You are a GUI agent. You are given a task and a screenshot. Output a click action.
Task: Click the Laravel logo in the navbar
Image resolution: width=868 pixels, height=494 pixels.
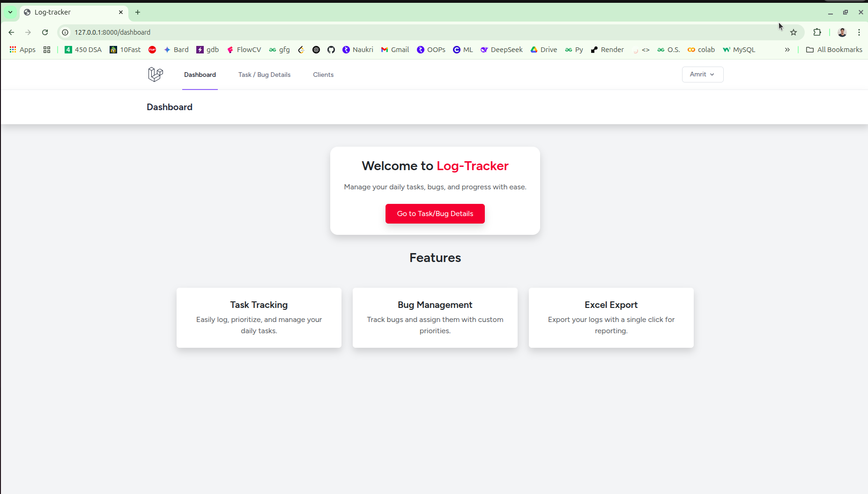coord(156,74)
